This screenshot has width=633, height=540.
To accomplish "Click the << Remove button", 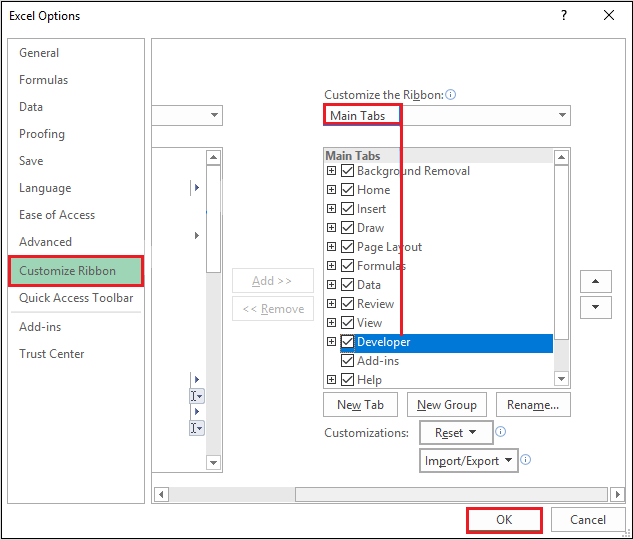I will click(272, 309).
